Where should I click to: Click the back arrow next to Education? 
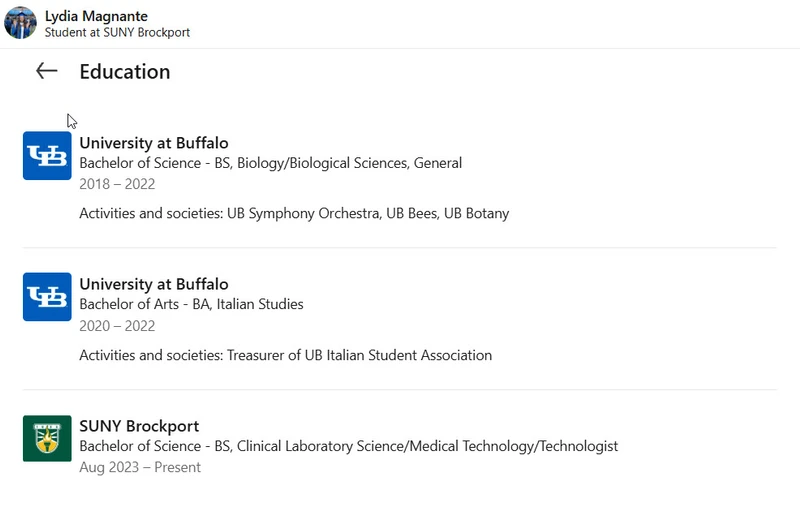pyautogui.click(x=46, y=71)
